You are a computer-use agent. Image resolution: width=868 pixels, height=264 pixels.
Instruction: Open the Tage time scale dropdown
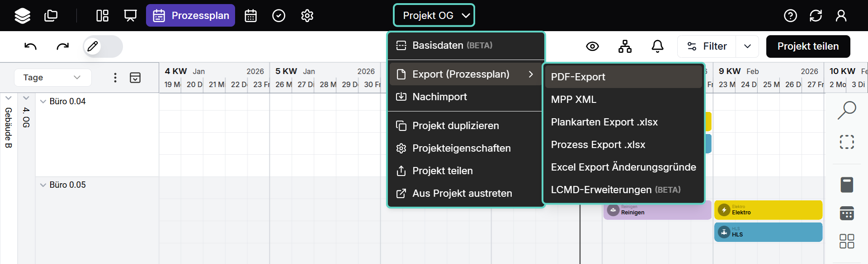pyautogui.click(x=52, y=78)
